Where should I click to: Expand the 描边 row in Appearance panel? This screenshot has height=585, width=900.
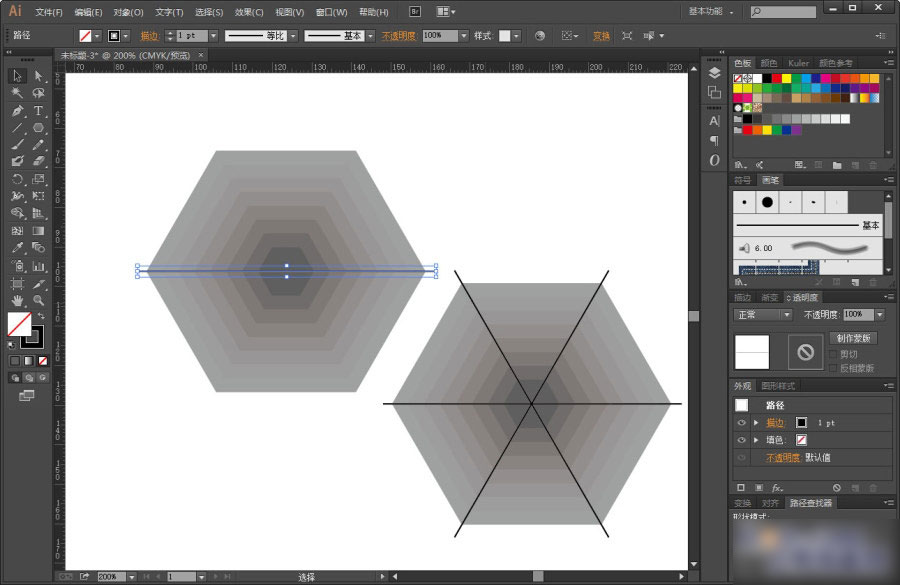pyautogui.click(x=756, y=423)
